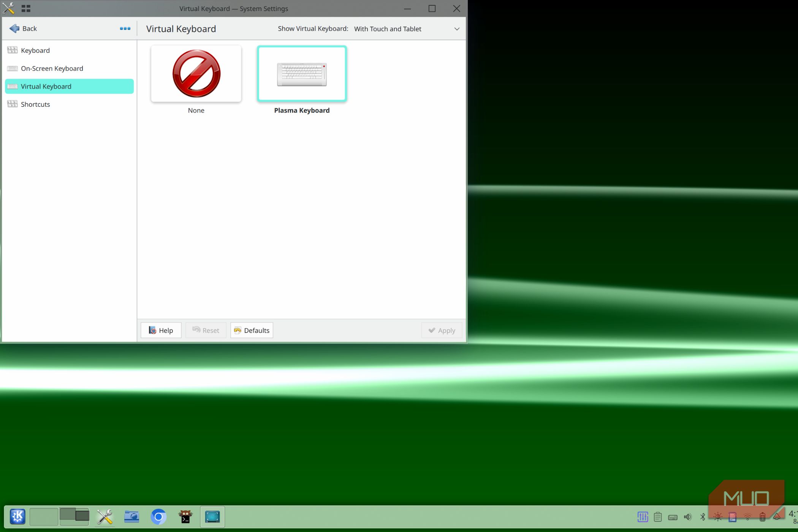The height and width of the screenshot is (532, 798).
Task: Go to the Shortcuts settings page
Action: (x=69, y=104)
